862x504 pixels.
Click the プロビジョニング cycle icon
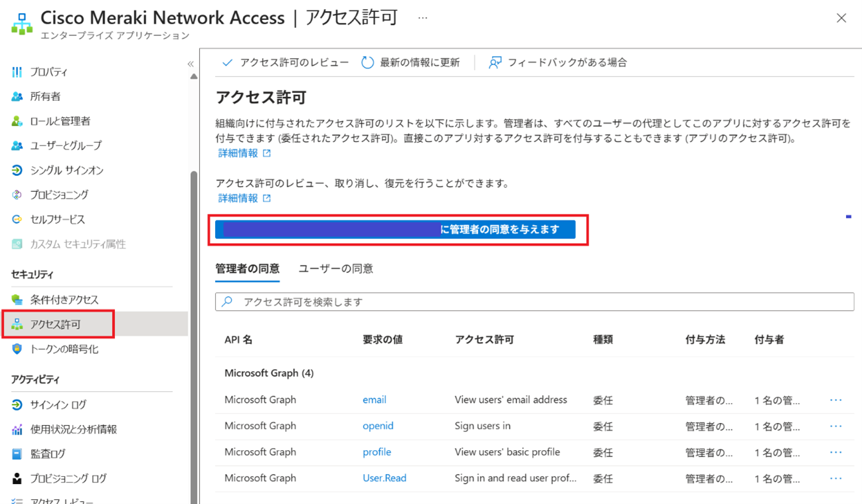pos(17,195)
